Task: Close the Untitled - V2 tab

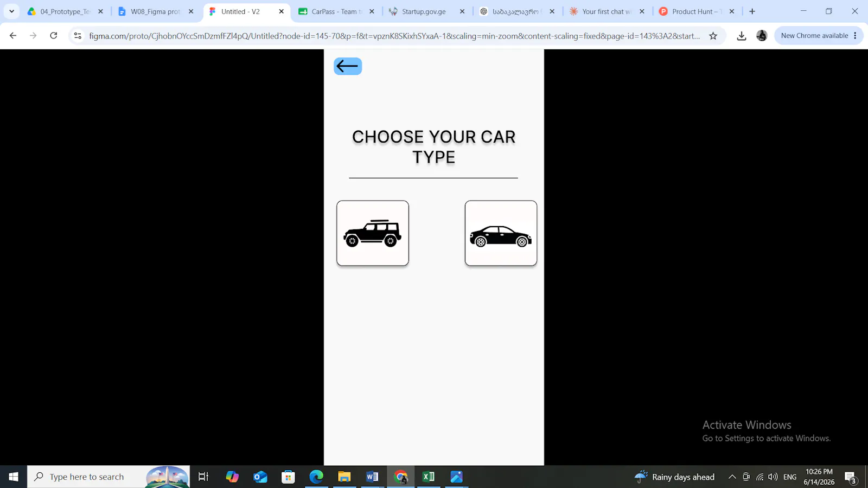Action: [x=281, y=11]
